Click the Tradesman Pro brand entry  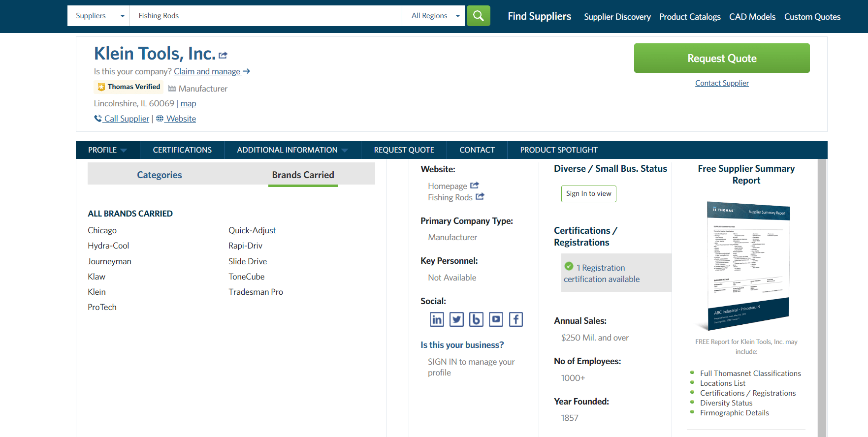(x=256, y=292)
